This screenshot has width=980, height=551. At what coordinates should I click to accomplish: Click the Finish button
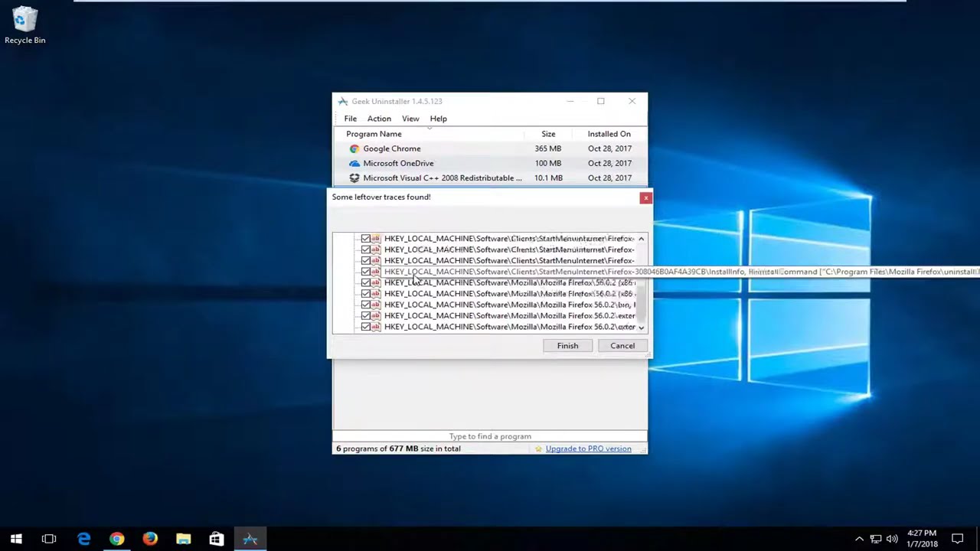pyautogui.click(x=567, y=346)
